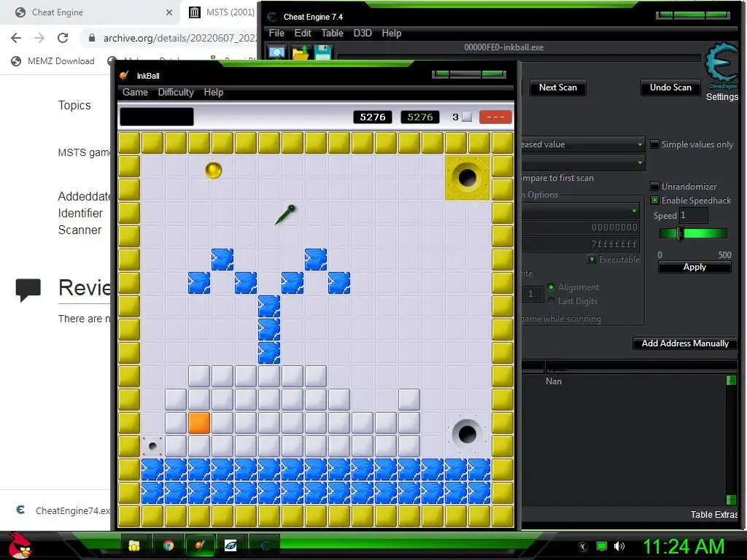The image size is (747, 560).
Task: Toggle the Unrandomizer checkbox
Action: tap(654, 186)
